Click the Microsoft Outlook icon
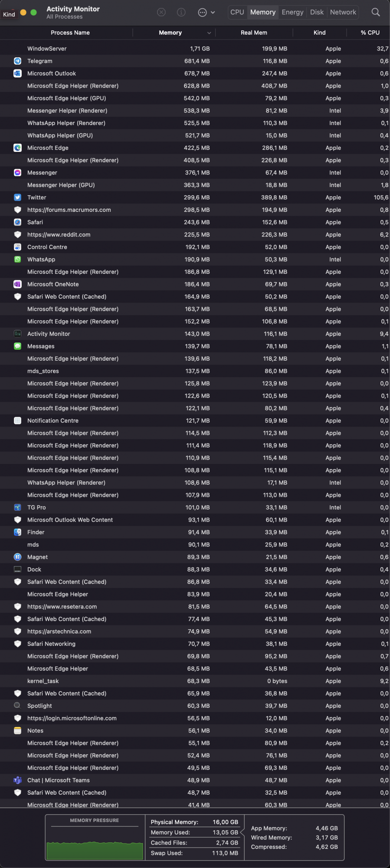The height and width of the screenshot is (868, 390). coord(17,73)
